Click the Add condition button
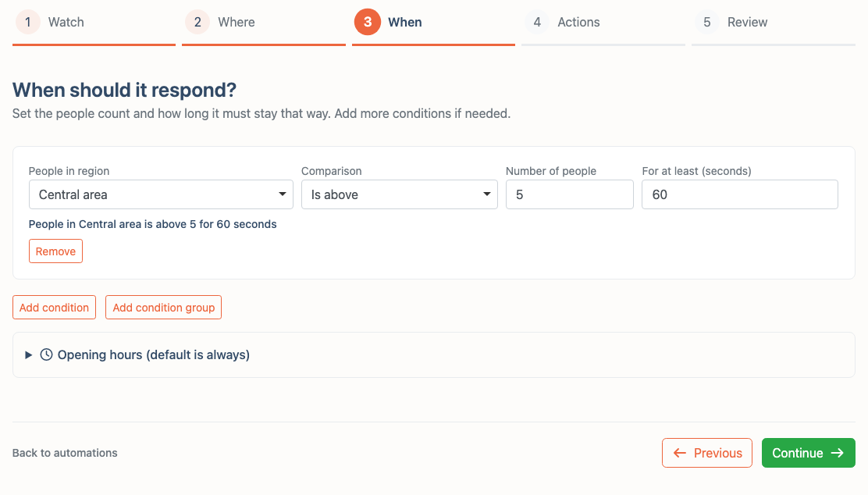The height and width of the screenshot is (495, 868). pyautogui.click(x=55, y=308)
